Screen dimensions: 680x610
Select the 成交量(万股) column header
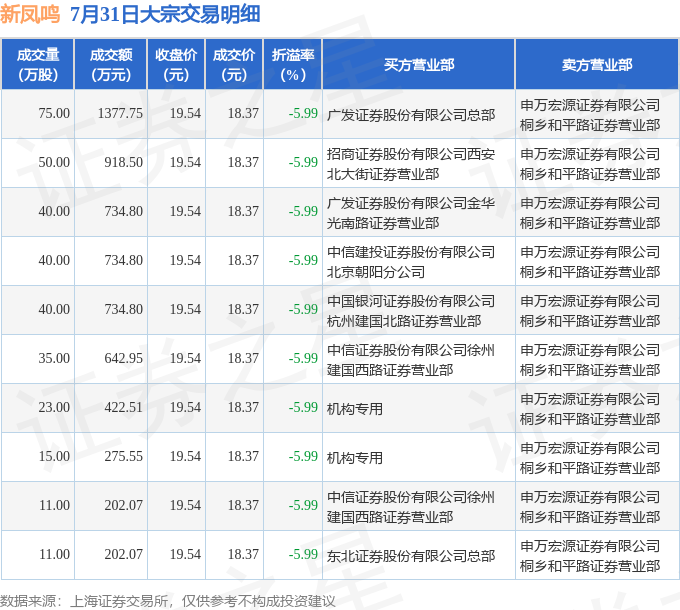click(x=38, y=65)
